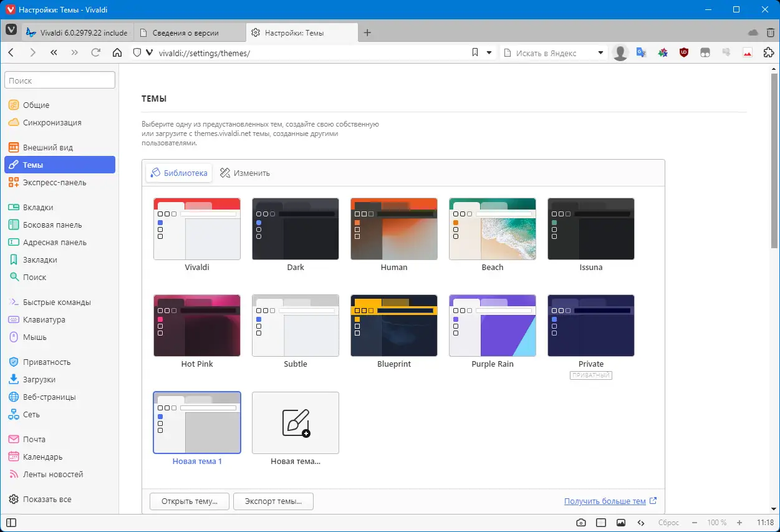This screenshot has height=532, width=780.
Task: Open the search engine dropdown arrow
Action: 601,53
